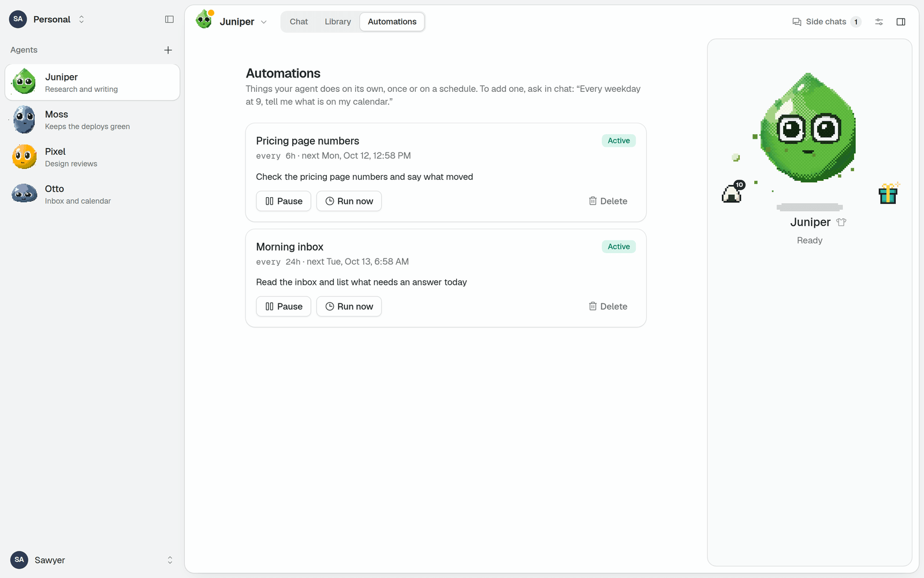
Task: Click the Agents section label
Action: [x=24, y=50]
